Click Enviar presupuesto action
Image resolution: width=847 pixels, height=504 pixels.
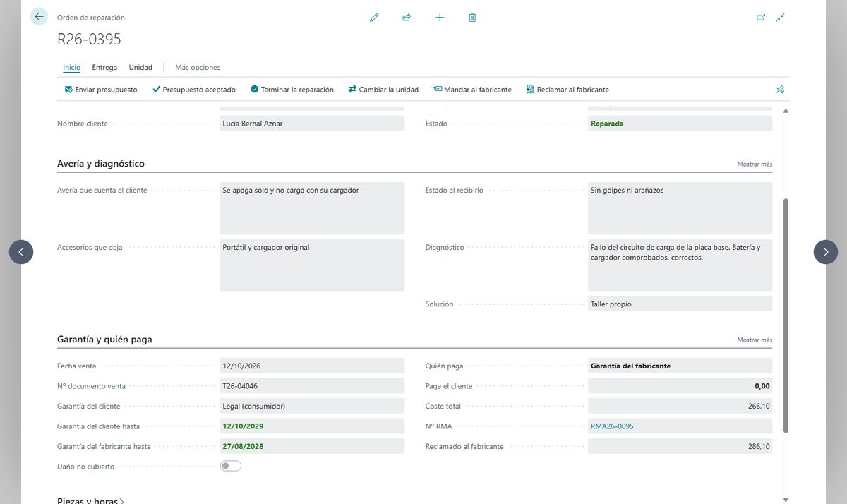click(101, 90)
